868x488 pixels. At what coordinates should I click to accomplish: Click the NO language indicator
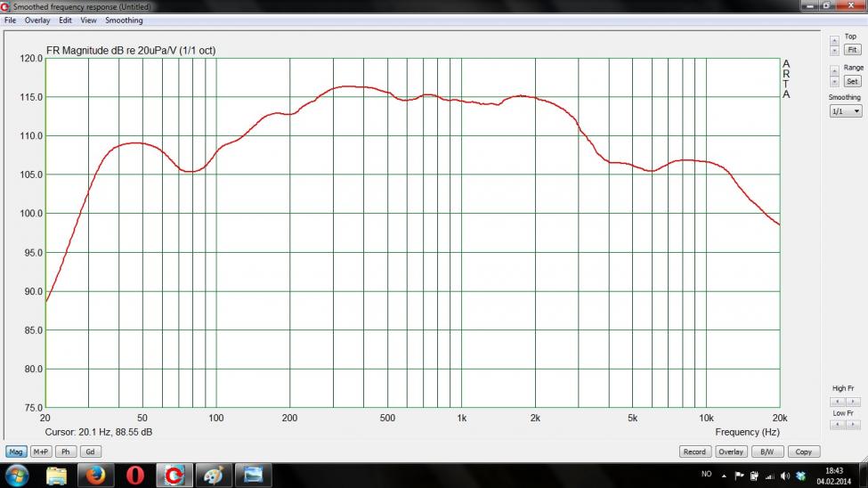[706, 474]
